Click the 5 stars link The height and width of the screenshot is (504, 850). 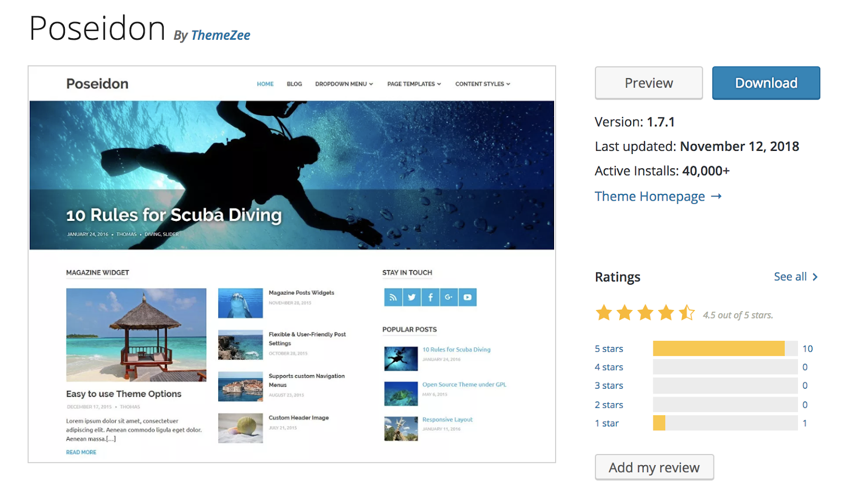pos(609,349)
